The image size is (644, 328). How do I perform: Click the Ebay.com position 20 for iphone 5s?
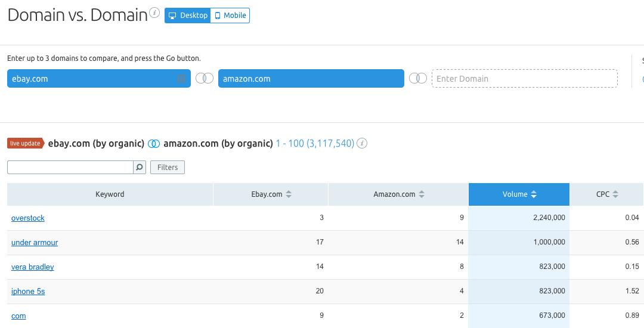click(320, 291)
